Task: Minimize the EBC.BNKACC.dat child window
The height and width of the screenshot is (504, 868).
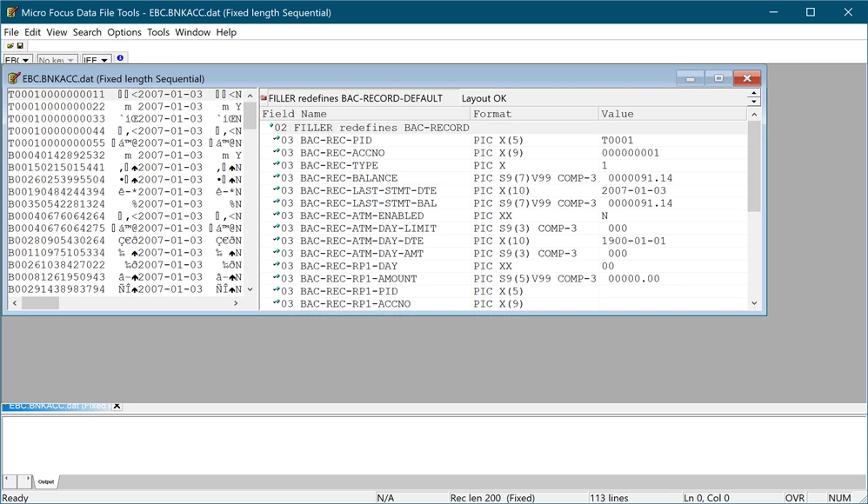Action: (x=690, y=78)
